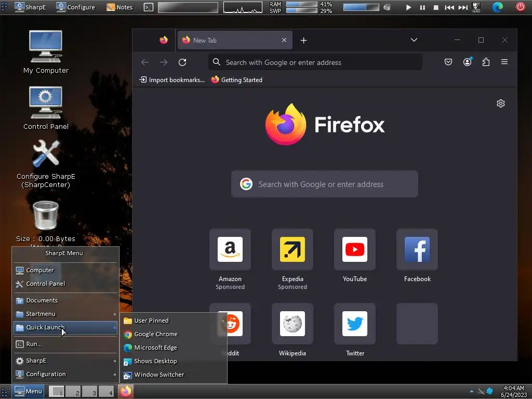This screenshot has width=532, height=399.
Task: Click the command prompt icon in top bar
Action: point(148,7)
